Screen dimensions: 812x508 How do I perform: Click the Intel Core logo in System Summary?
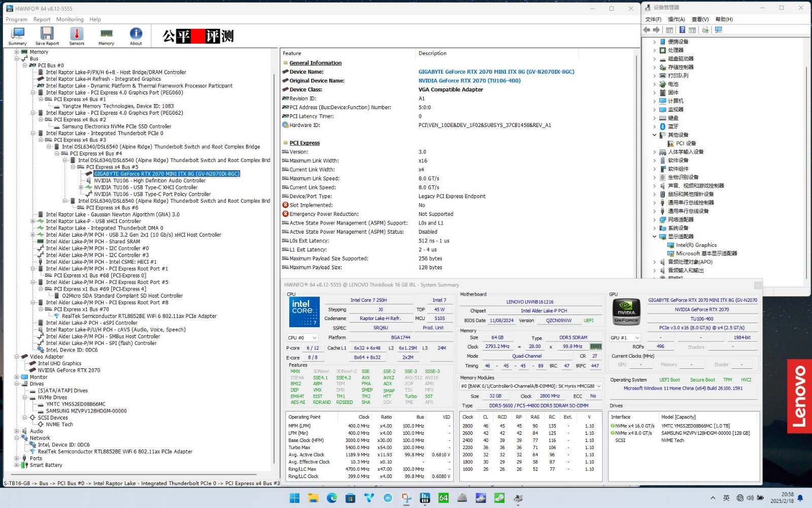(304, 312)
